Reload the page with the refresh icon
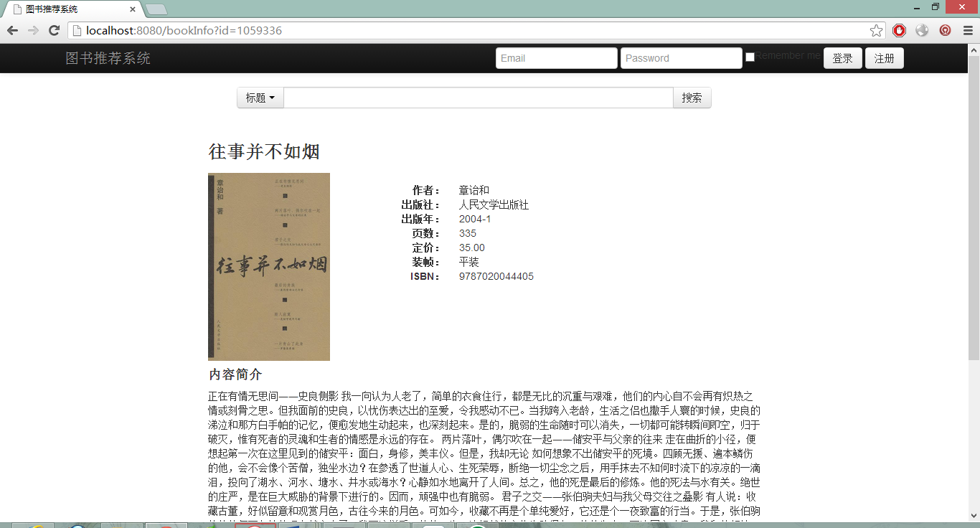The image size is (980, 528). point(54,30)
